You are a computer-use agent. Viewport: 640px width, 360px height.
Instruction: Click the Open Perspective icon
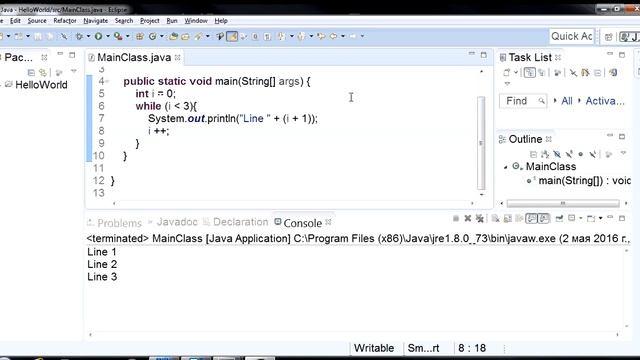pos(609,37)
